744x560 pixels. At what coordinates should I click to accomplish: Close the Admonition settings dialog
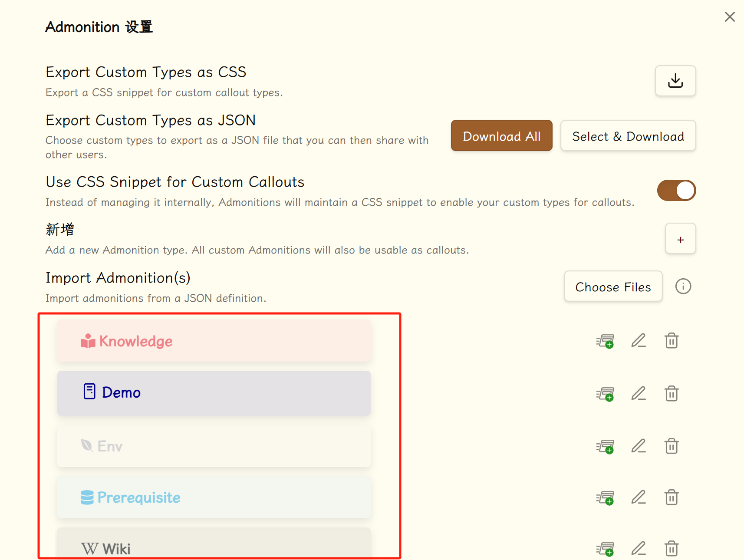point(730,17)
